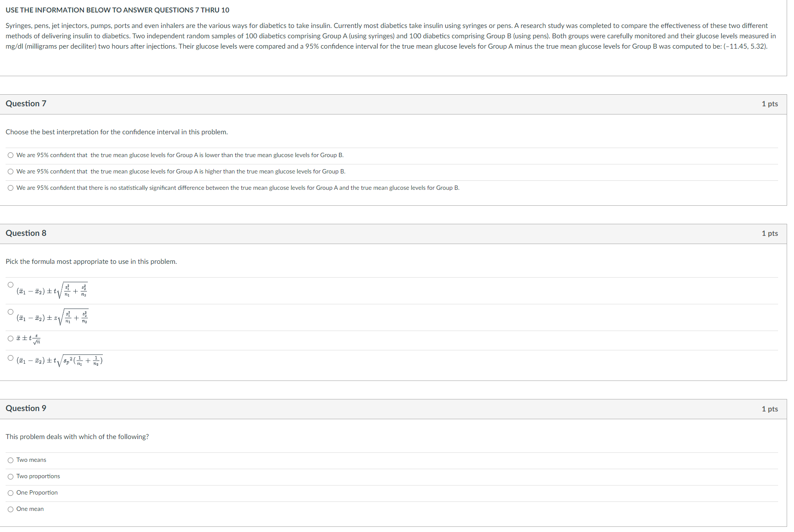Click the 'Question 8' heading
Screen dimensions: 794x532
[26, 233]
